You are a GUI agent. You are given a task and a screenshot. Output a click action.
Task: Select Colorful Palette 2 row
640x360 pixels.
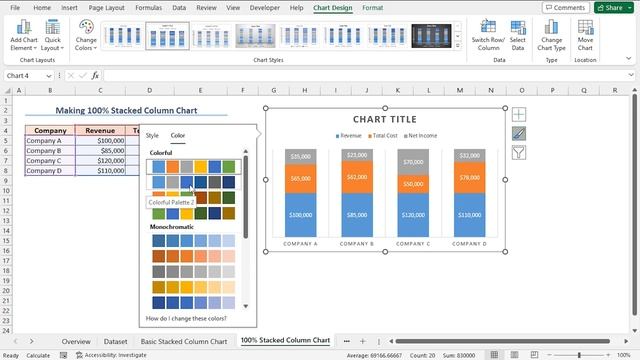pyautogui.click(x=193, y=182)
